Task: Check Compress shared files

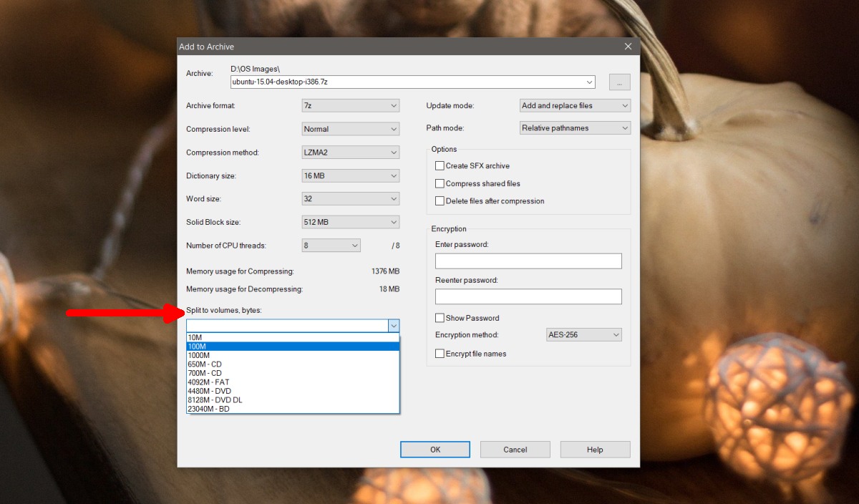Action: click(440, 183)
